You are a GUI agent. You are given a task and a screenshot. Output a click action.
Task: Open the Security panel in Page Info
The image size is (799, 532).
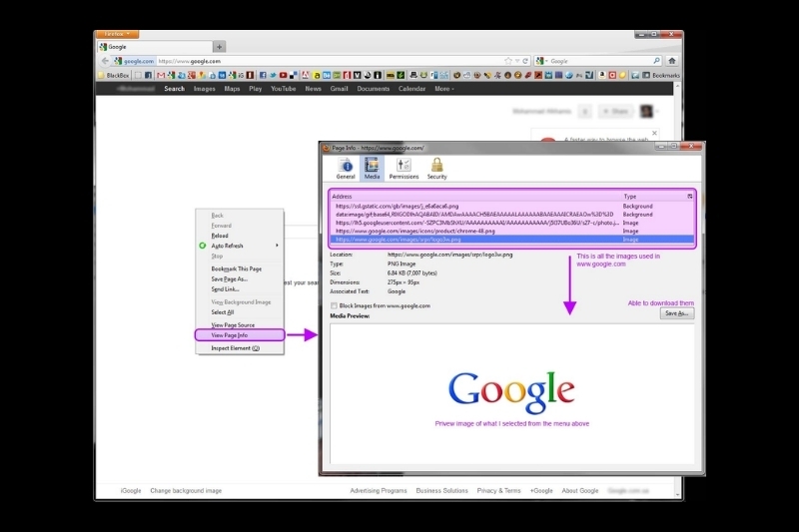coord(436,169)
